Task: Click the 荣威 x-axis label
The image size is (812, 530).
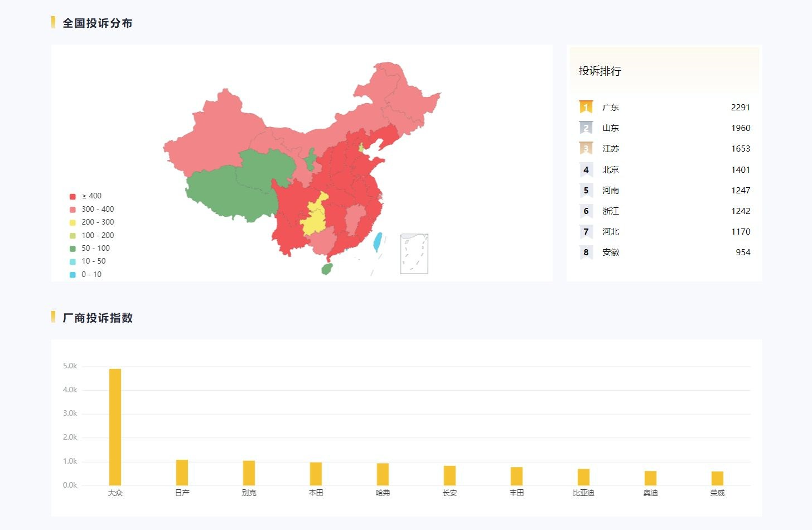Action: click(x=717, y=493)
